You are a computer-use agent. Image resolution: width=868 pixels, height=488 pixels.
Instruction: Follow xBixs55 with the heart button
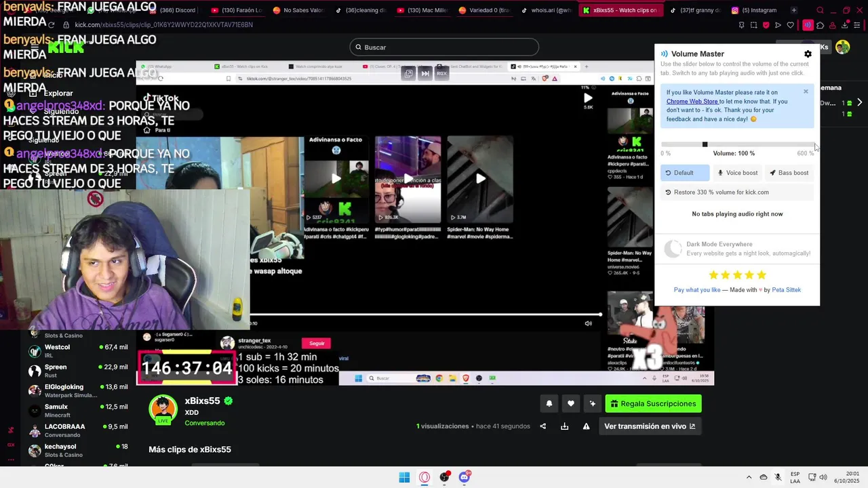click(571, 404)
